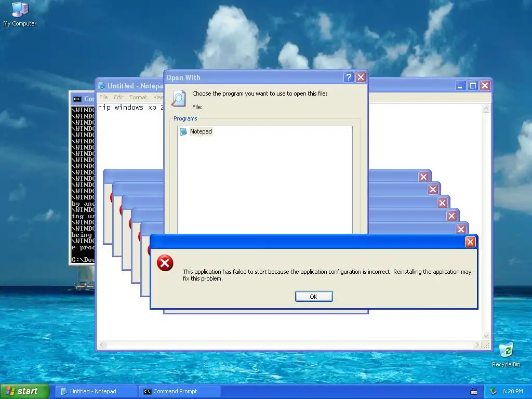Click the Notepad icon in Programs list
This screenshot has height=399, width=532.
[x=183, y=131]
